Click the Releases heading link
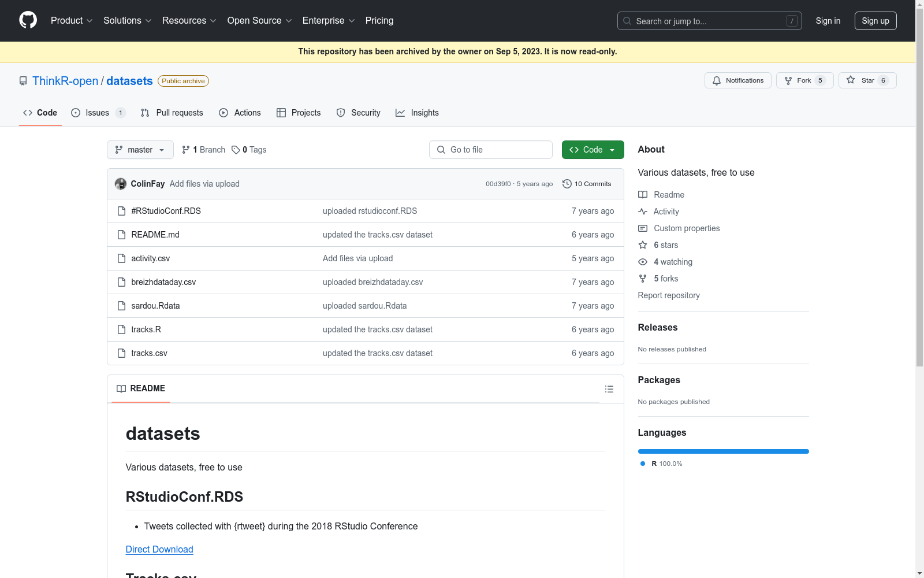 [x=658, y=327]
